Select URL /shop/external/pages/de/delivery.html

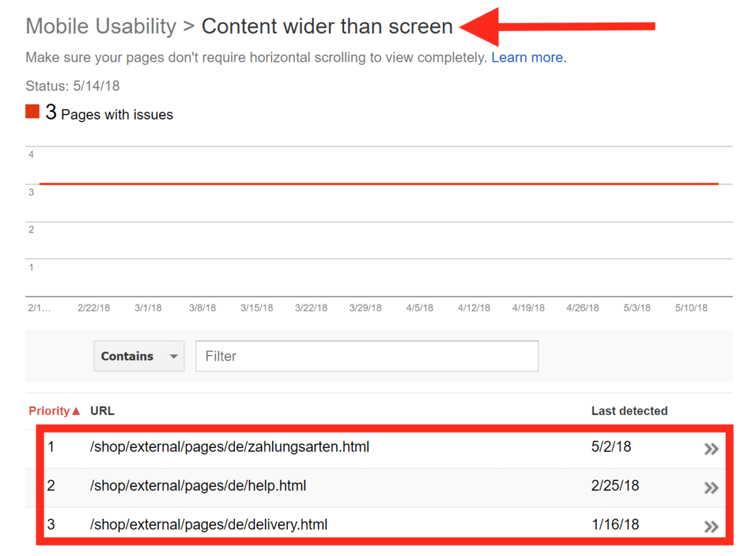(x=209, y=524)
